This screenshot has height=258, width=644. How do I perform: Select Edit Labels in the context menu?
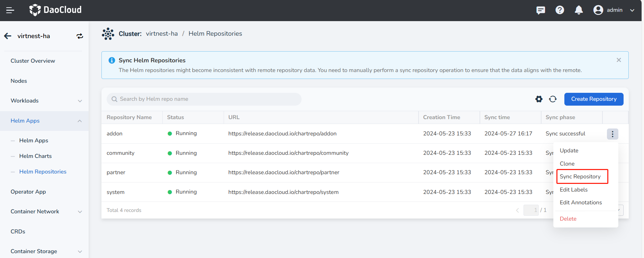[574, 190]
